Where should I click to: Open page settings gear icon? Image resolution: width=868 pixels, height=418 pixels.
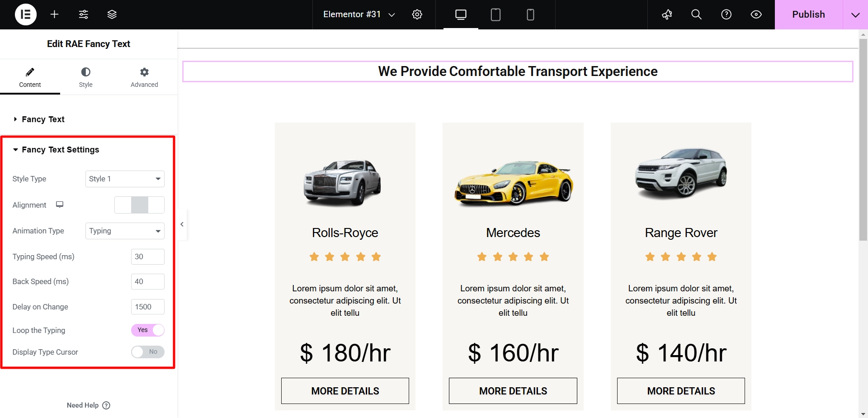(x=417, y=14)
